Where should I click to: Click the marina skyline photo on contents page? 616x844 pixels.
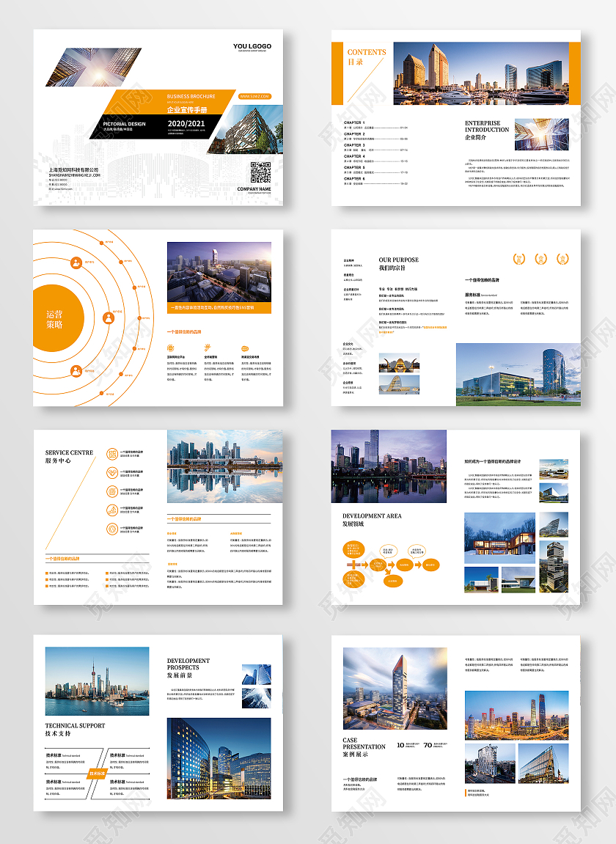pyautogui.click(x=480, y=73)
